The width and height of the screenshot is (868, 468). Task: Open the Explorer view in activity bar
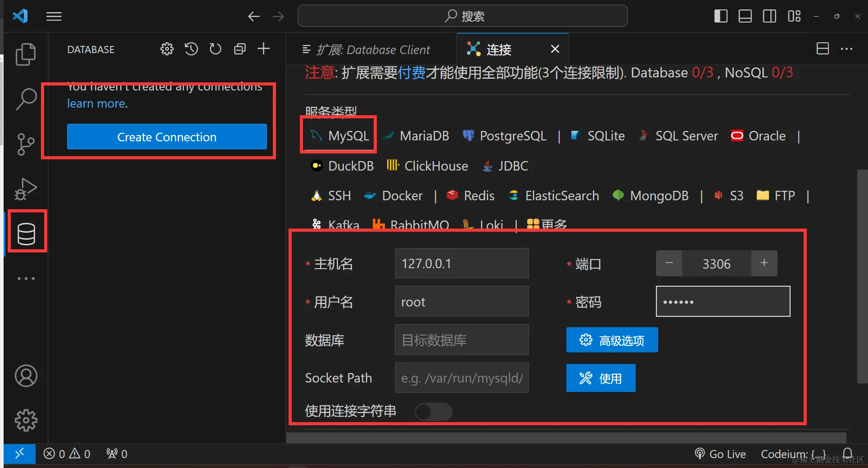(x=26, y=54)
